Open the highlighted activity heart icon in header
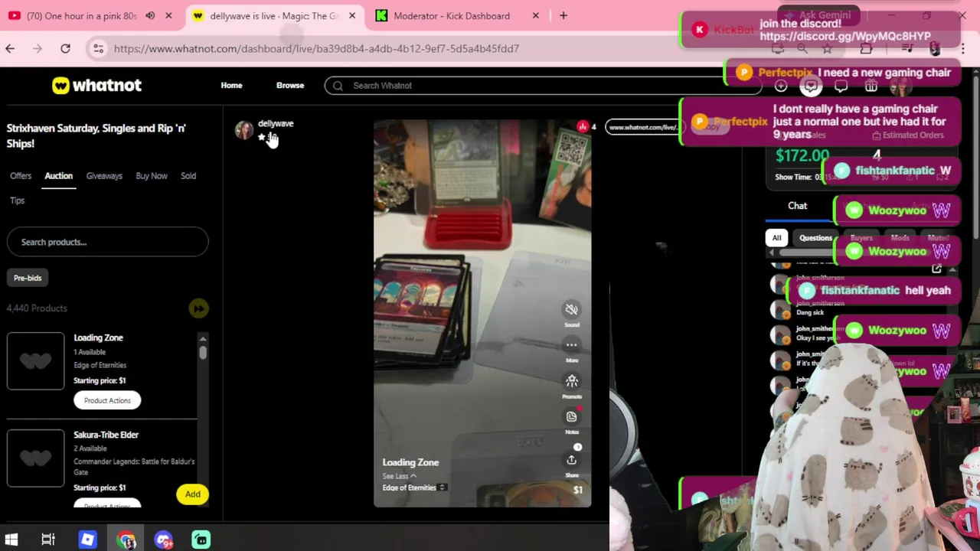Screen dimensions: 980x551 pyautogui.click(x=811, y=86)
